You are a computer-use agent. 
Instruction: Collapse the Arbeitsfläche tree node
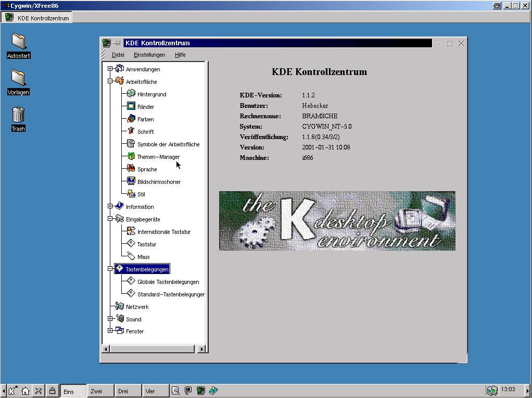pos(110,81)
